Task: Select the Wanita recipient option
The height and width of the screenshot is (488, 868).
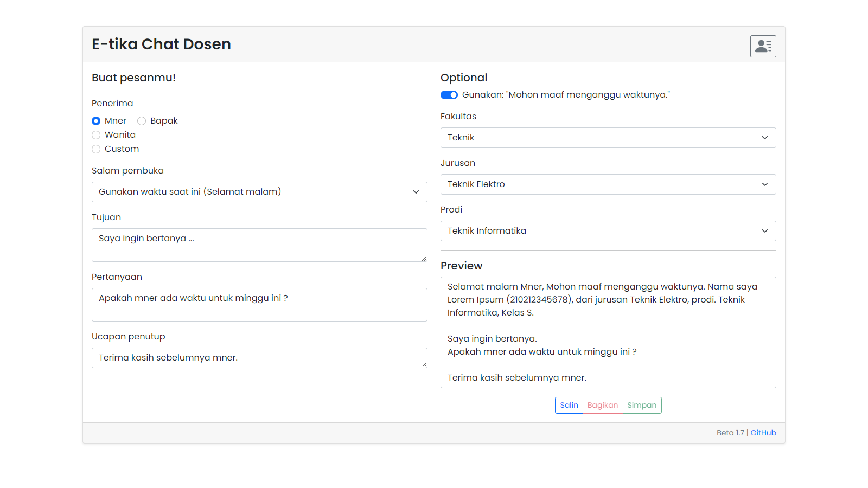Action: (96, 135)
